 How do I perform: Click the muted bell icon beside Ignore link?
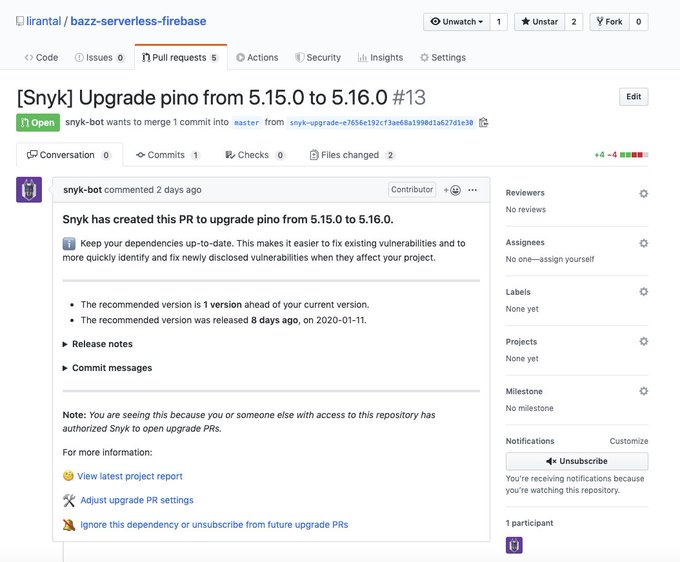[69, 525]
